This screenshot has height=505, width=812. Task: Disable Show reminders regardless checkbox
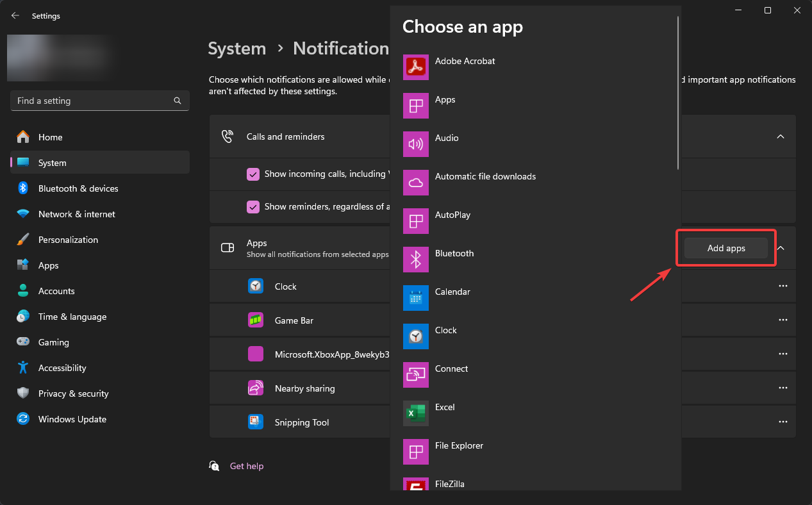[x=253, y=207]
